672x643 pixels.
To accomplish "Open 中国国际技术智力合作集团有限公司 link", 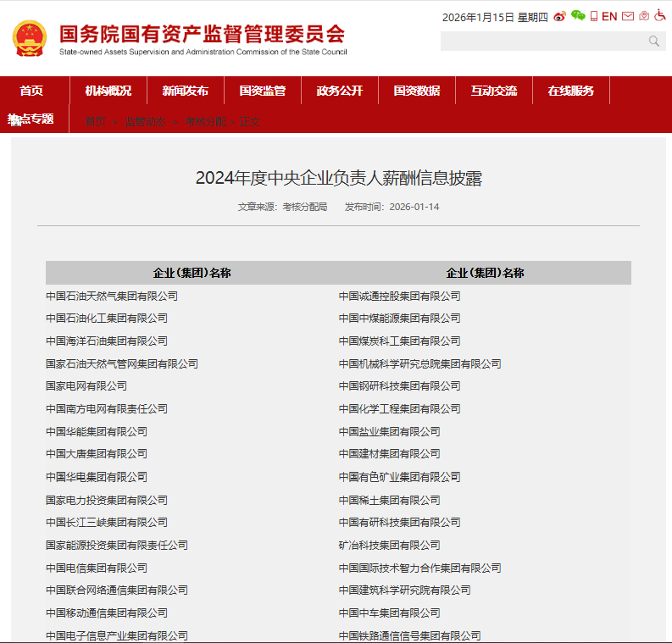I will (x=420, y=568).
